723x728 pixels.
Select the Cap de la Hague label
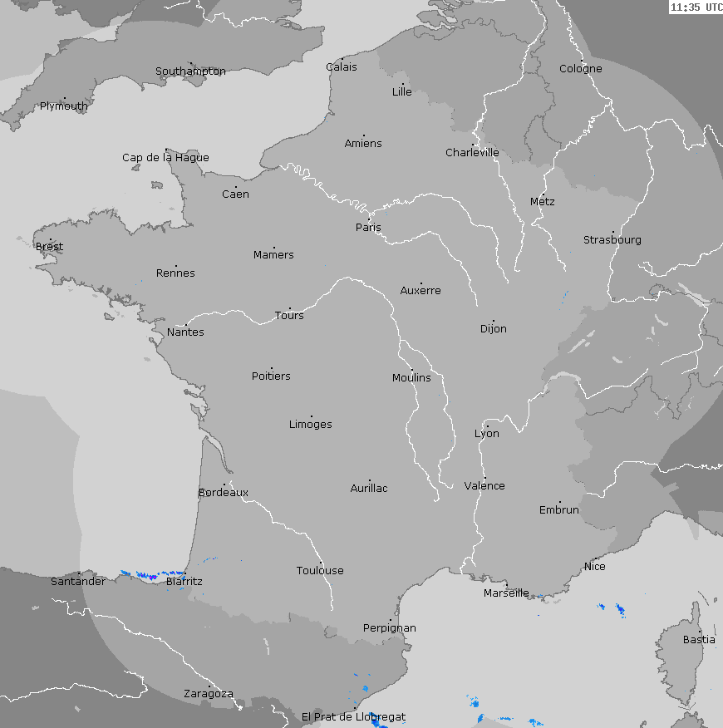coord(165,157)
